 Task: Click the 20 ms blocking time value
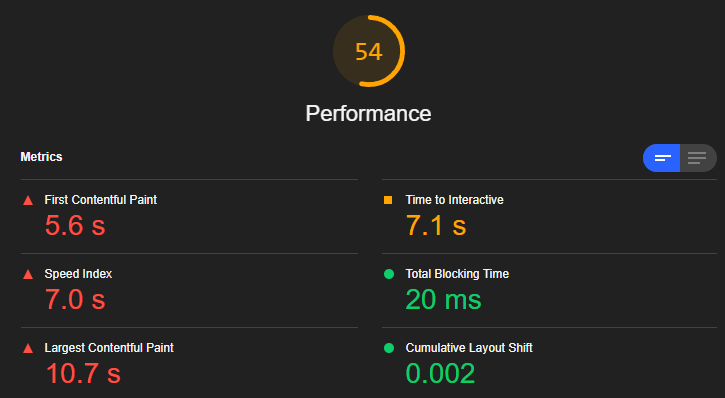click(443, 300)
